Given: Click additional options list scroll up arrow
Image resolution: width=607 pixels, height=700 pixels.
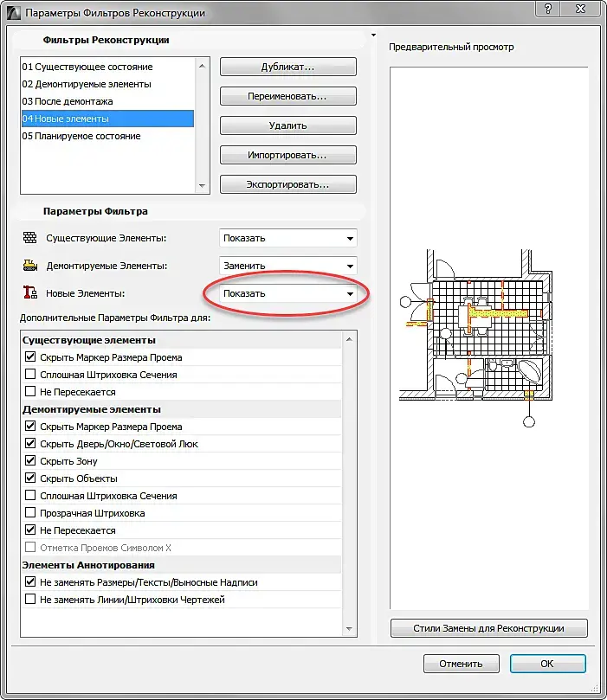Looking at the screenshot, I should pos(349,339).
